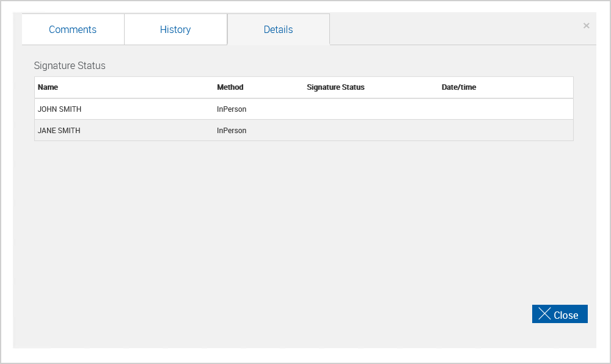The width and height of the screenshot is (611, 364).
Task: Click the Method column header
Action: click(x=230, y=87)
